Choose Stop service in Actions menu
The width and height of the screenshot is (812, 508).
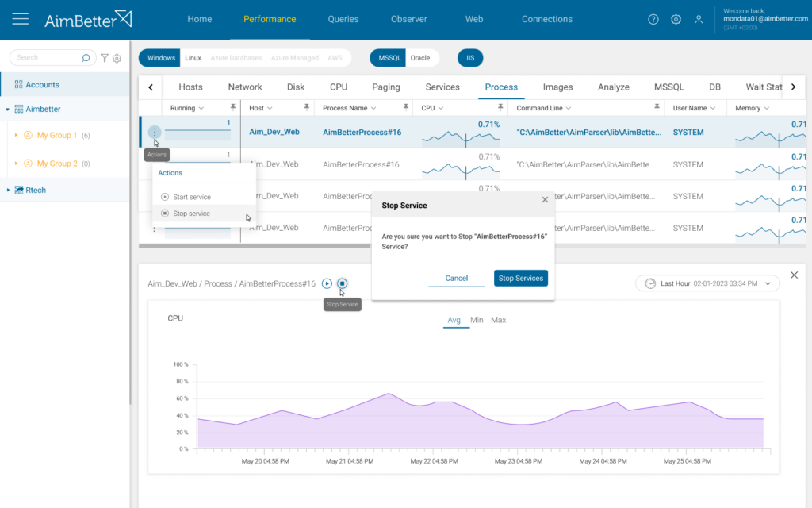[204, 213]
